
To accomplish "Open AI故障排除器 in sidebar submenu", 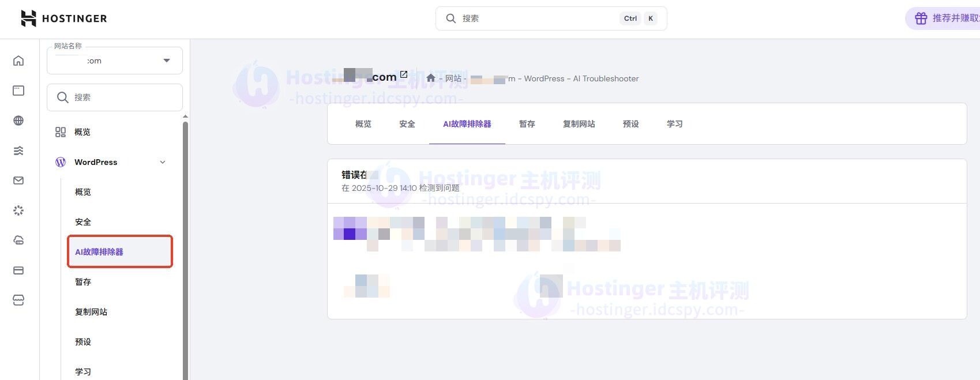I will pyautogui.click(x=120, y=251).
